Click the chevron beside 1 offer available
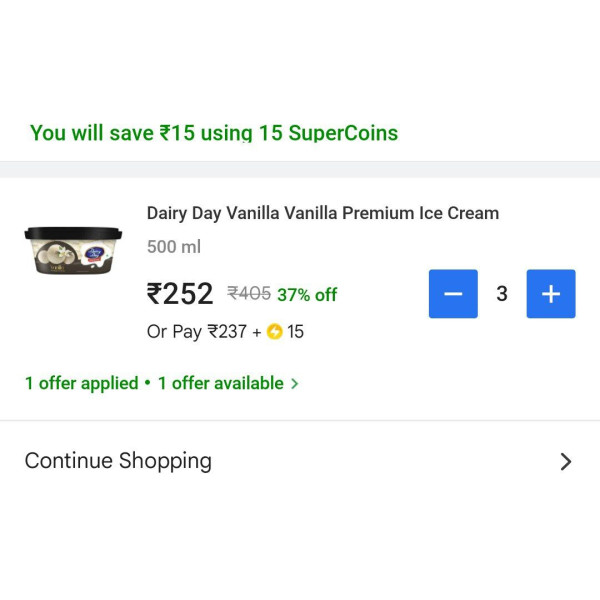This screenshot has width=600, height=600. pos(294,383)
